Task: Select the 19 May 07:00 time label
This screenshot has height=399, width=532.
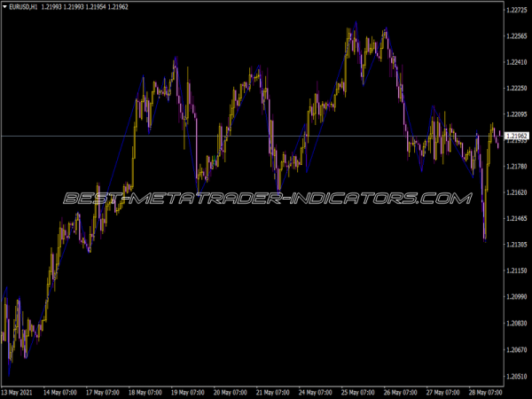Action: point(190,391)
